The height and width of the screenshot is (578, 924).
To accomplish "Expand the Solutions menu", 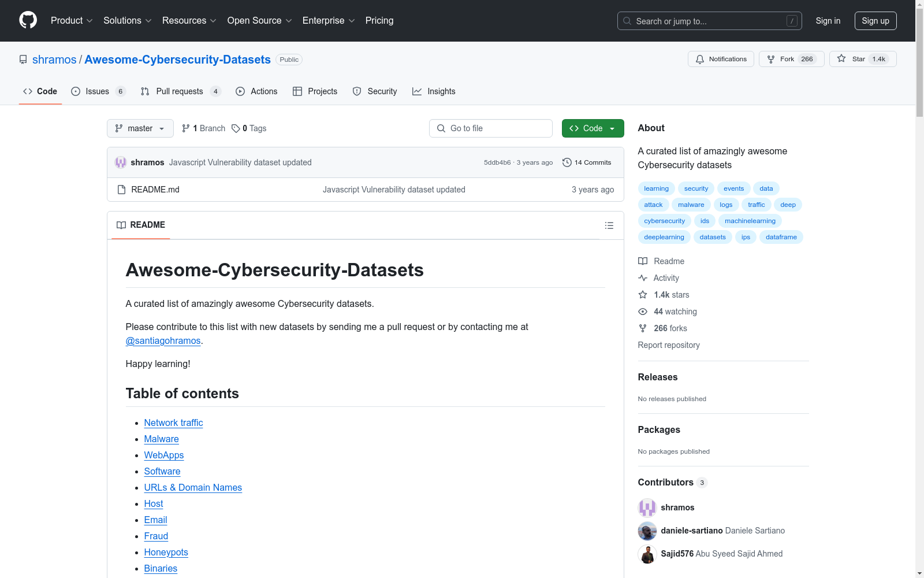I will click(x=128, y=21).
